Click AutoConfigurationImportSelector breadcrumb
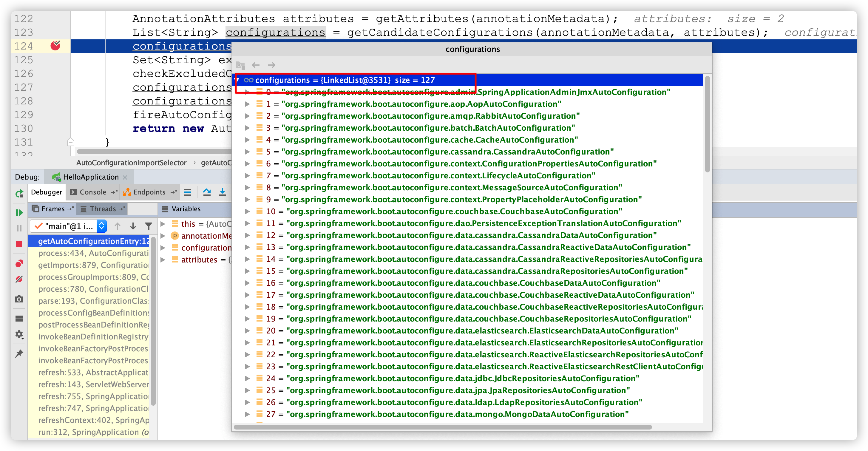 tap(131, 163)
